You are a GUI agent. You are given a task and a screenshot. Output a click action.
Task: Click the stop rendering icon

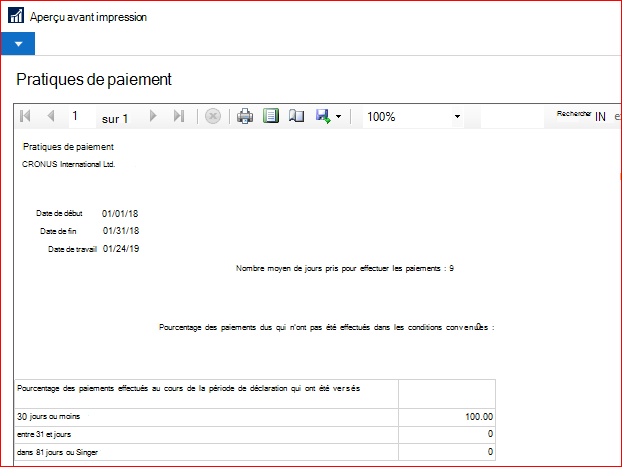[x=213, y=117]
